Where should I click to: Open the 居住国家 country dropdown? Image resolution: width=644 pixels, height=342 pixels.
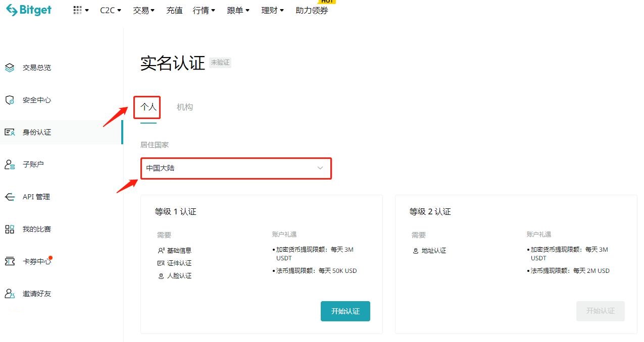[236, 168]
